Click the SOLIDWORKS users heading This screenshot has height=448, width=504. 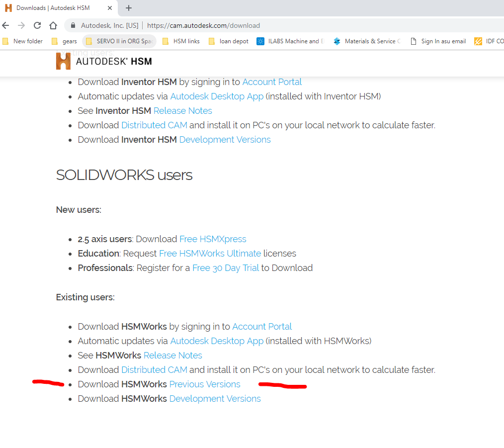[x=124, y=175]
